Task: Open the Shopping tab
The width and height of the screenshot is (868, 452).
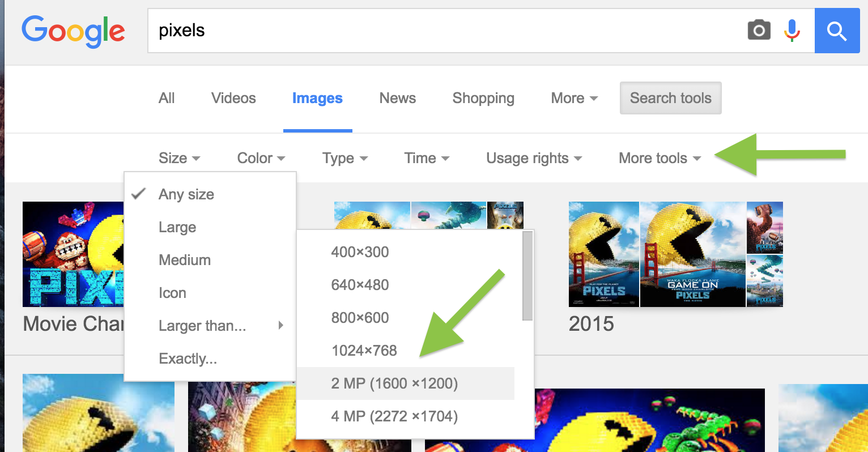Action: (x=483, y=99)
